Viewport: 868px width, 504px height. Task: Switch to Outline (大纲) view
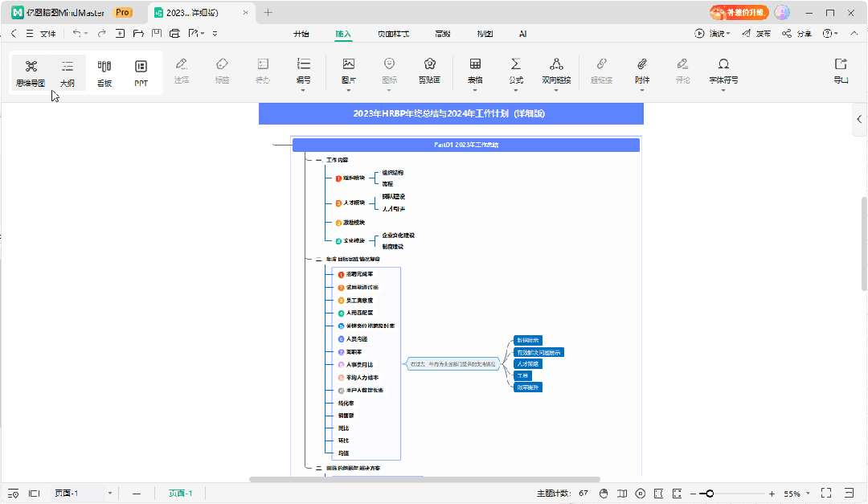[x=68, y=72]
